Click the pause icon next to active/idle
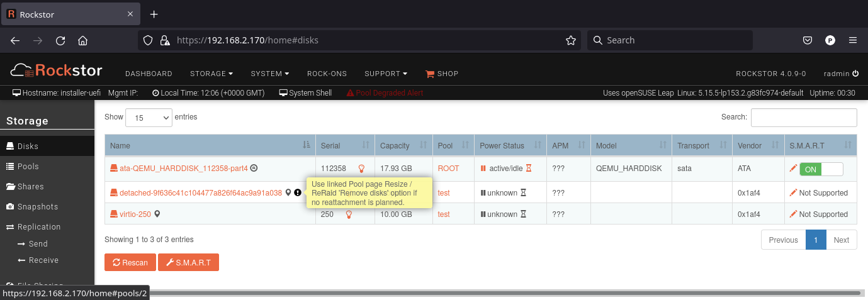 coord(483,169)
